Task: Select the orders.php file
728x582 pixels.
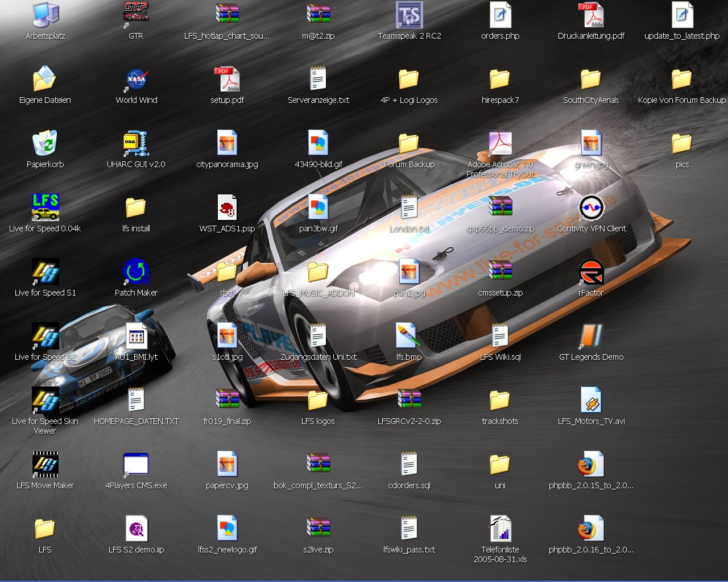Action: [500, 15]
